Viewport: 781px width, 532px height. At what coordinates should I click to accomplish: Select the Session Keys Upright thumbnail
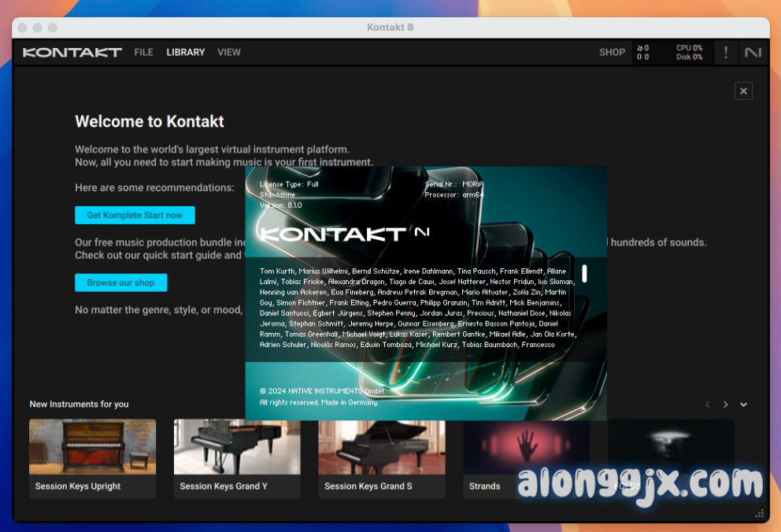coord(92,447)
